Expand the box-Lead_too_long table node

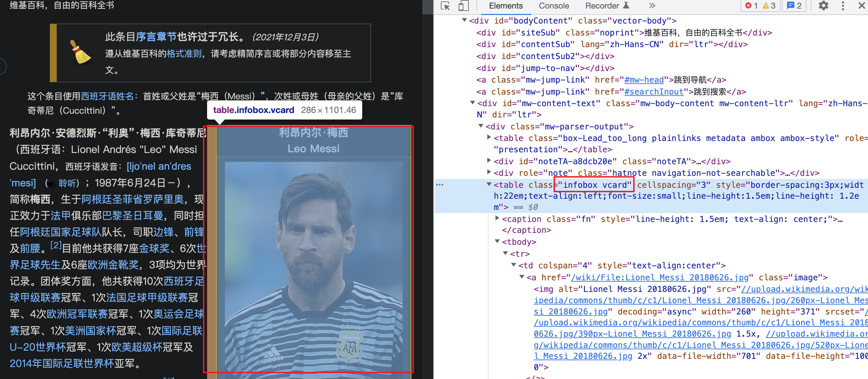pyautogui.click(x=489, y=138)
